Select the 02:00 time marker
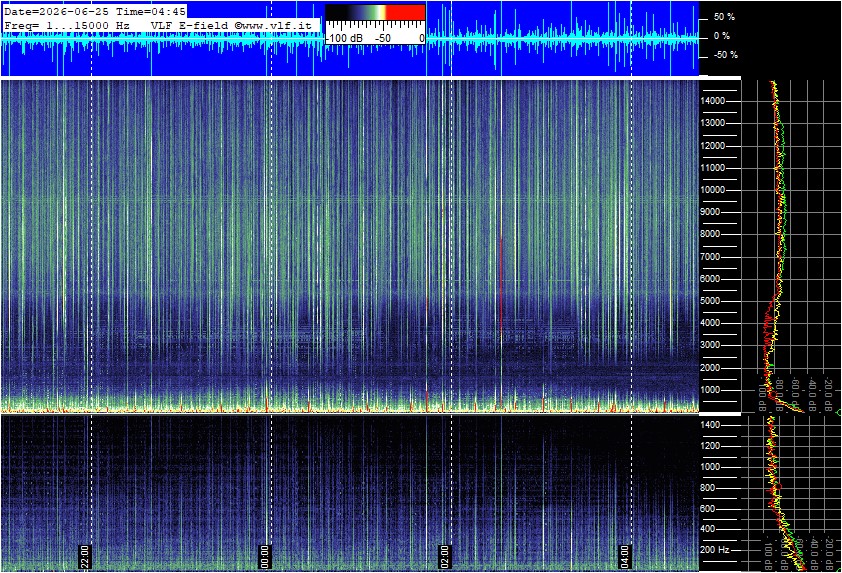 [x=445, y=557]
